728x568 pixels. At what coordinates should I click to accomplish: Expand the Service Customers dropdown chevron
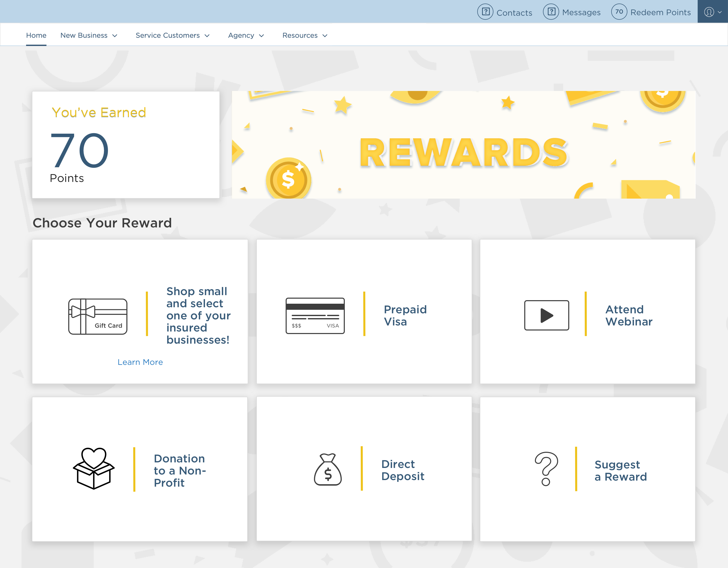coord(207,36)
